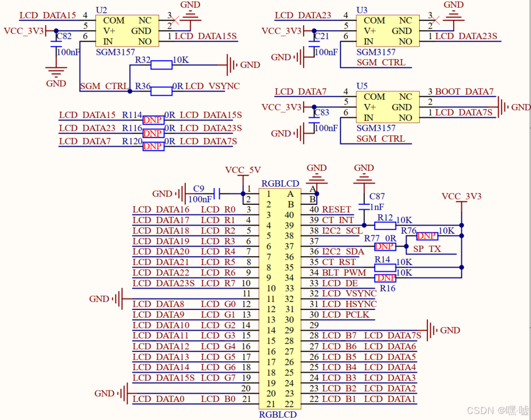Click the LCD_DATA12 net label
The image size is (531, 420).
point(161,346)
